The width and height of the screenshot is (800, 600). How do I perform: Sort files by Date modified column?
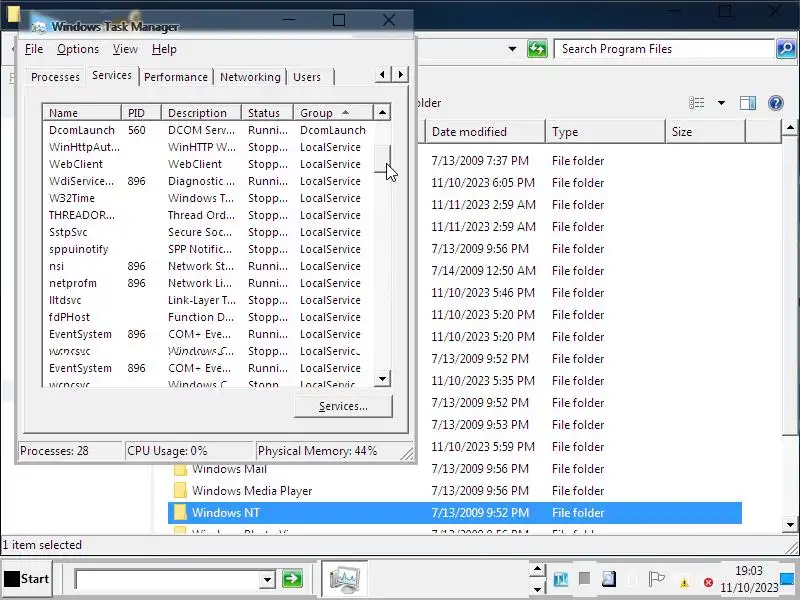point(485,132)
